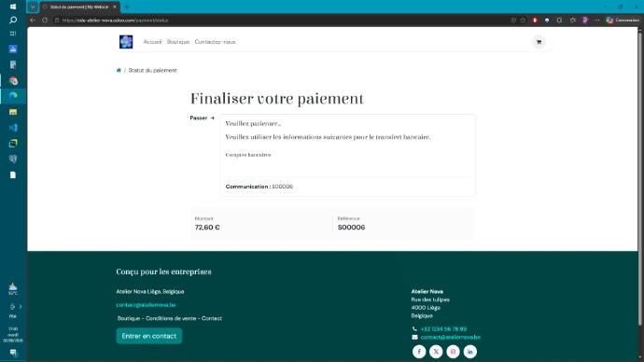Click the Passer skip link
The height and width of the screenshot is (362, 644).
coord(203,118)
